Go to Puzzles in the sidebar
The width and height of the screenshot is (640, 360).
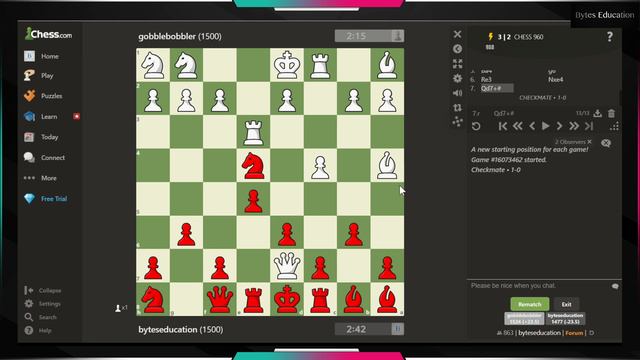[x=43, y=96]
